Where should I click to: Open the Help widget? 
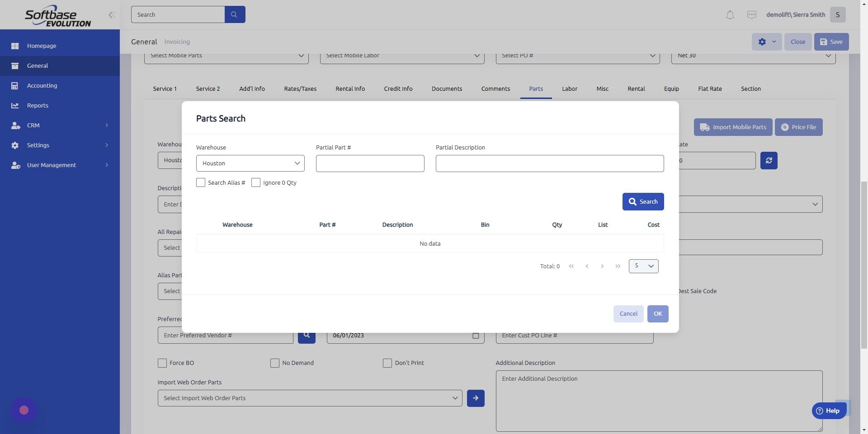click(x=829, y=411)
